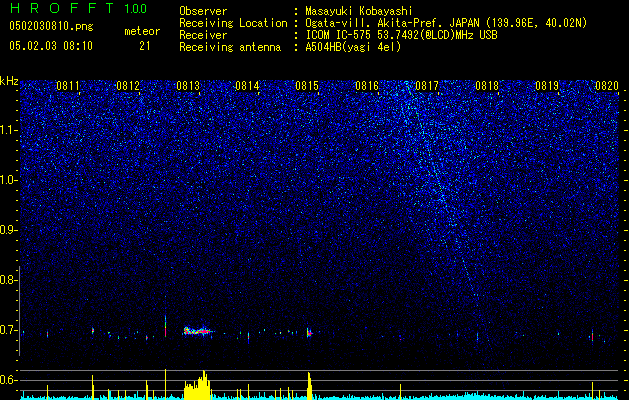The width and height of the screenshot is (629, 400).
Task: Click the kHz axis unit label
Action: 9,81
